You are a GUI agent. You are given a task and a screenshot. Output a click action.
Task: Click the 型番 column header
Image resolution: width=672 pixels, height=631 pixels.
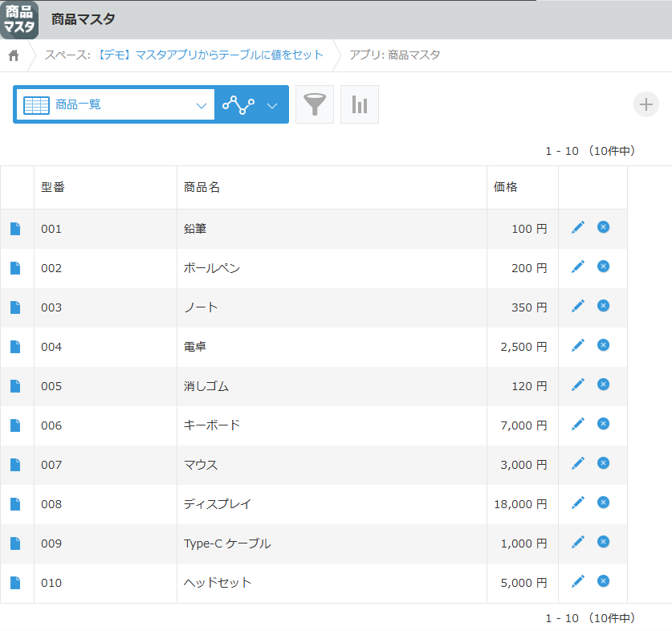tap(54, 187)
